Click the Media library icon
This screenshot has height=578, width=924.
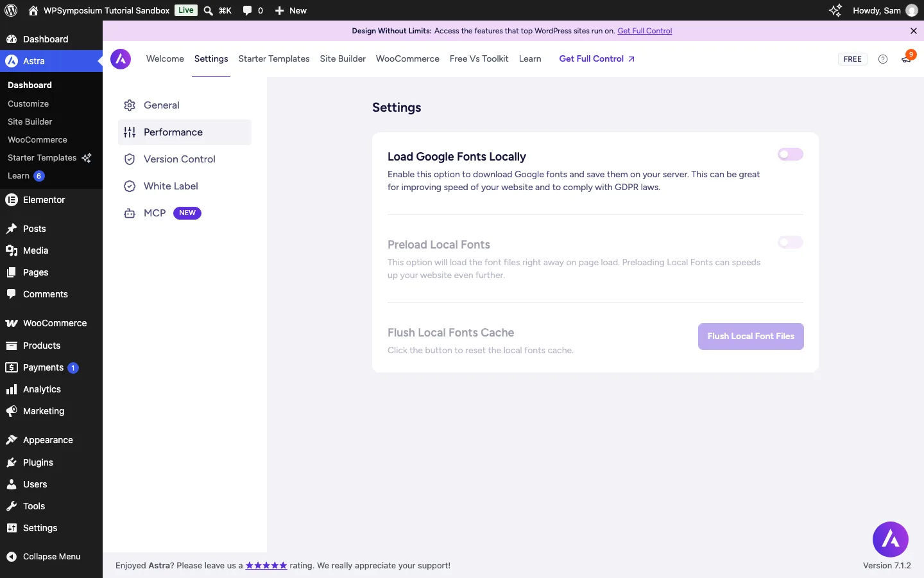11,250
